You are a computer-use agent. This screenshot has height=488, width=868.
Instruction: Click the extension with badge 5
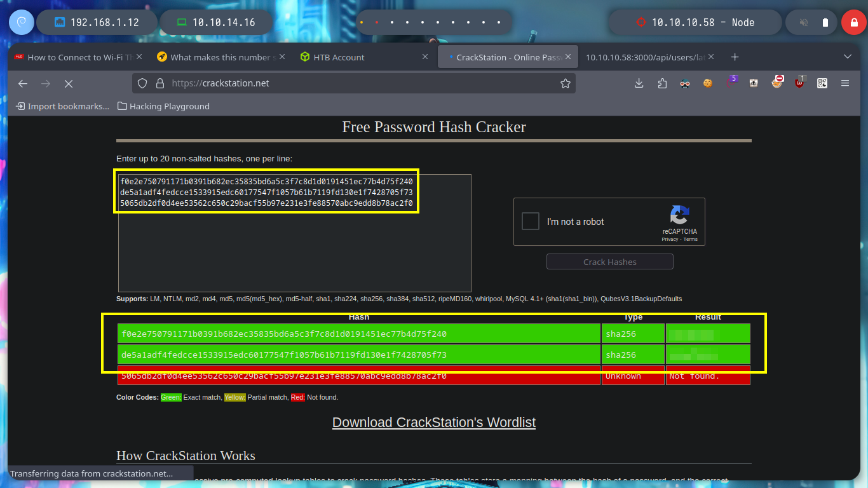coord(731,82)
